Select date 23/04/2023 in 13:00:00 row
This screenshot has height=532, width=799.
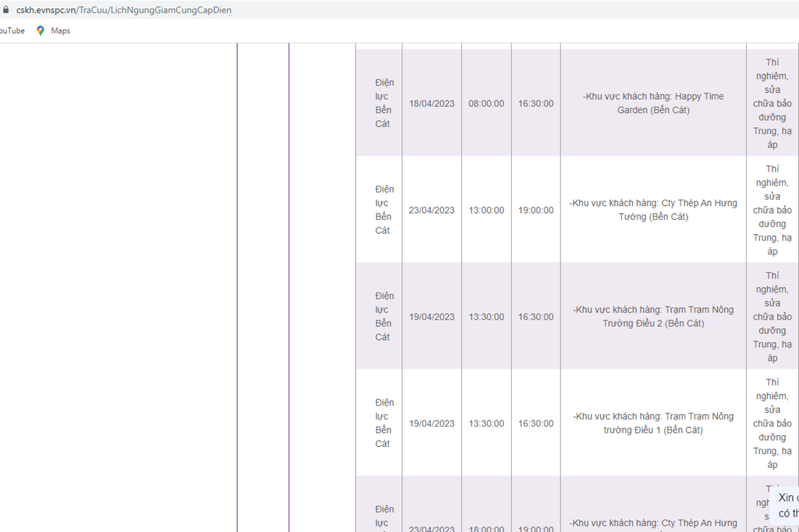pos(431,210)
